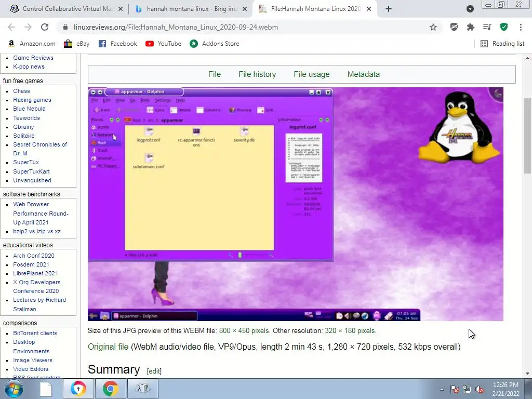Screen dimensions: 532x399
Task: Open the Desktop Environments link
Action: click(x=31, y=347)
